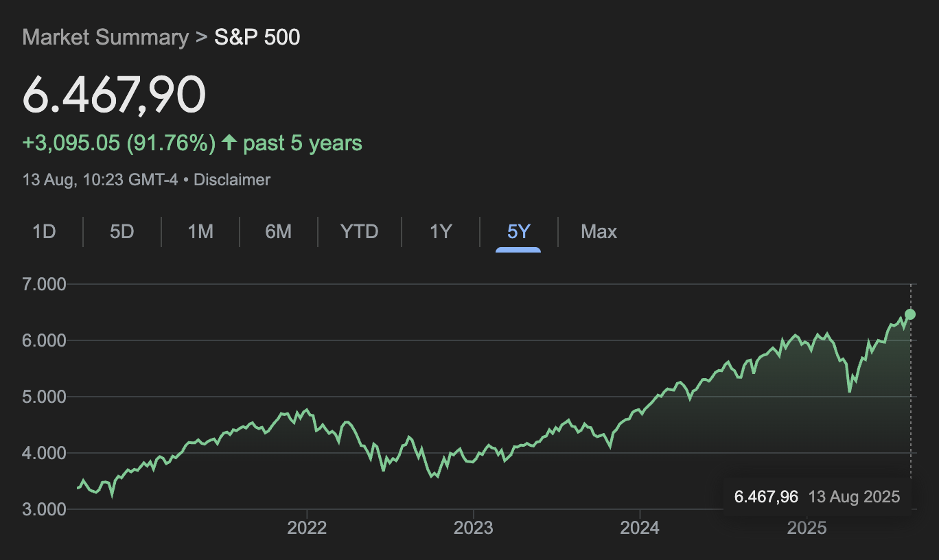The image size is (939, 560).
Task: Select the 1Y time range
Action: [x=440, y=231]
